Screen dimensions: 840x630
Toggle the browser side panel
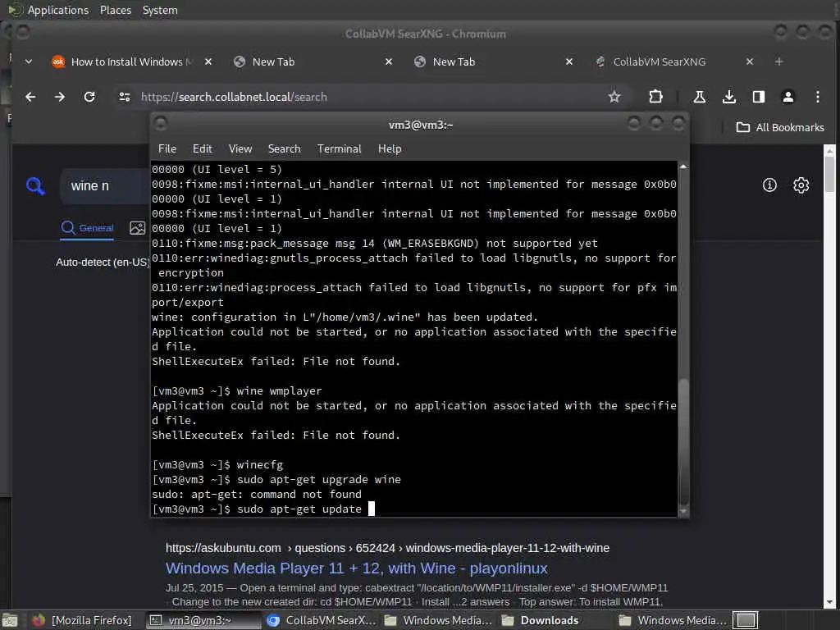click(759, 97)
